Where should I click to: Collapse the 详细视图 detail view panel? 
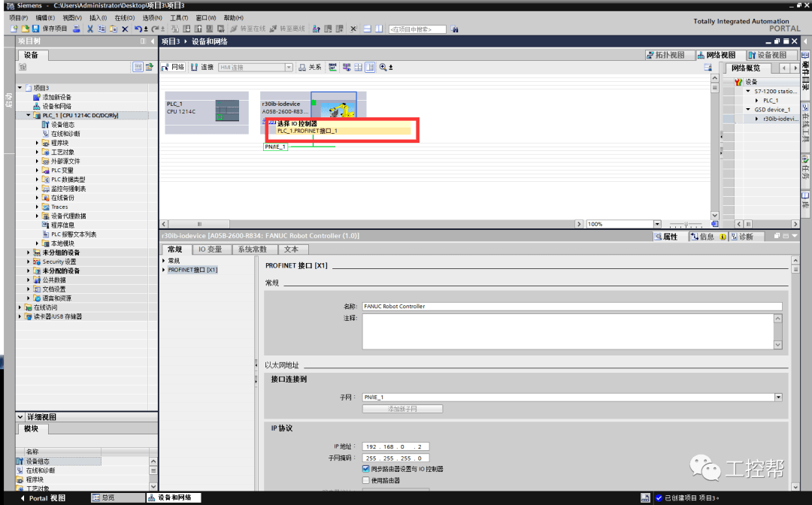coord(20,416)
